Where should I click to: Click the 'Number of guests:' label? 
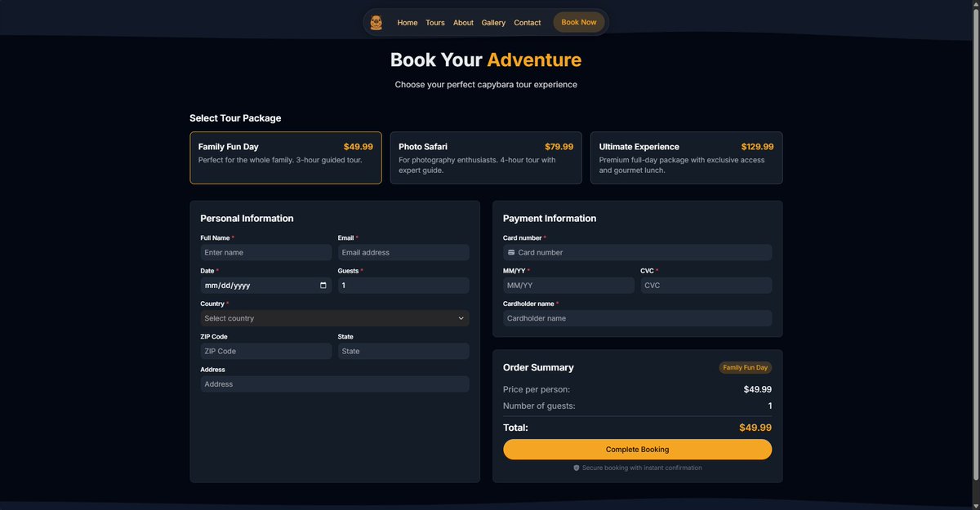pos(539,406)
